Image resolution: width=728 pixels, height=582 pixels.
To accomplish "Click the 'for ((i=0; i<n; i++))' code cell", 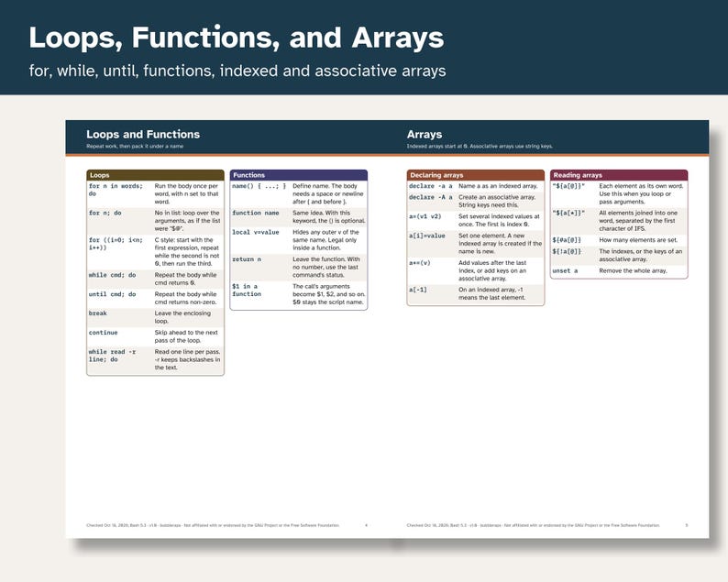I will point(116,244).
